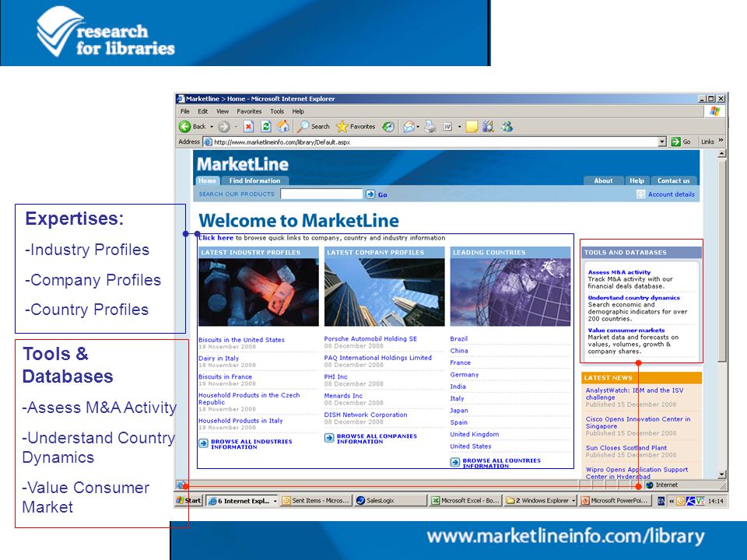Expand the Windows Explorer taskbar group
The width and height of the screenshot is (747, 560).
(x=573, y=501)
